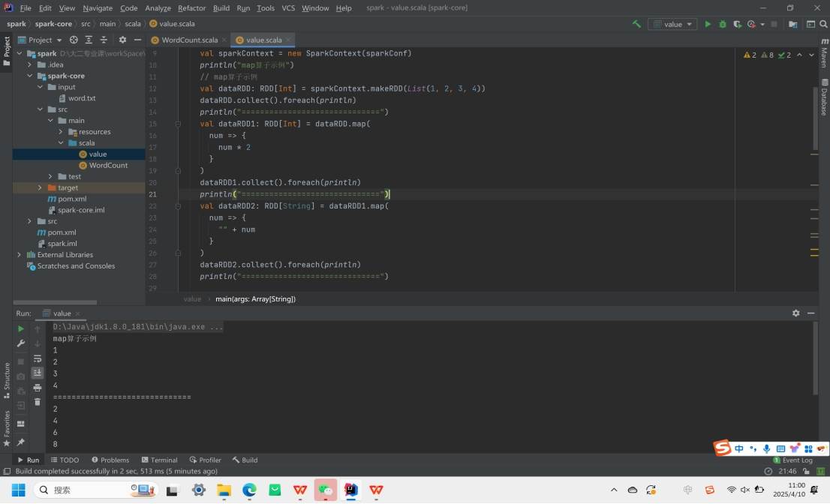The width and height of the screenshot is (830, 504).
Task: Open Search Everywhere magnifier icon
Action: tap(823, 24)
